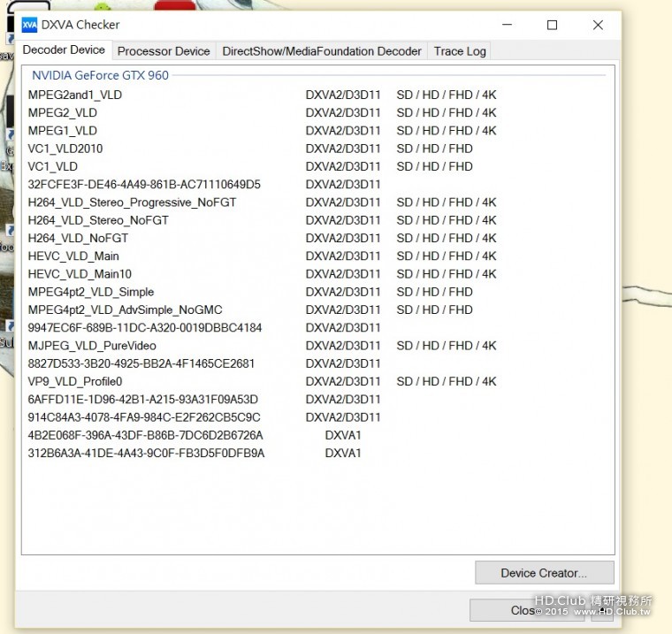Select GUID 8827D533-3B20-4925-BB2A-4F1465CE2681
672x634 pixels.
tap(141, 363)
